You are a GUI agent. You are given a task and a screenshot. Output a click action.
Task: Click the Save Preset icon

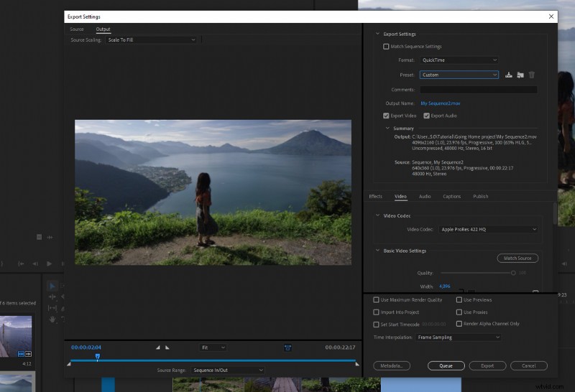pos(509,75)
